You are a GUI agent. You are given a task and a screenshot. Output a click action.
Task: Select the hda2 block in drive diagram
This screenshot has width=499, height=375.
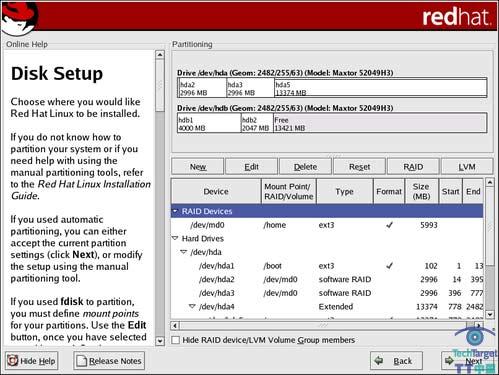point(202,88)
